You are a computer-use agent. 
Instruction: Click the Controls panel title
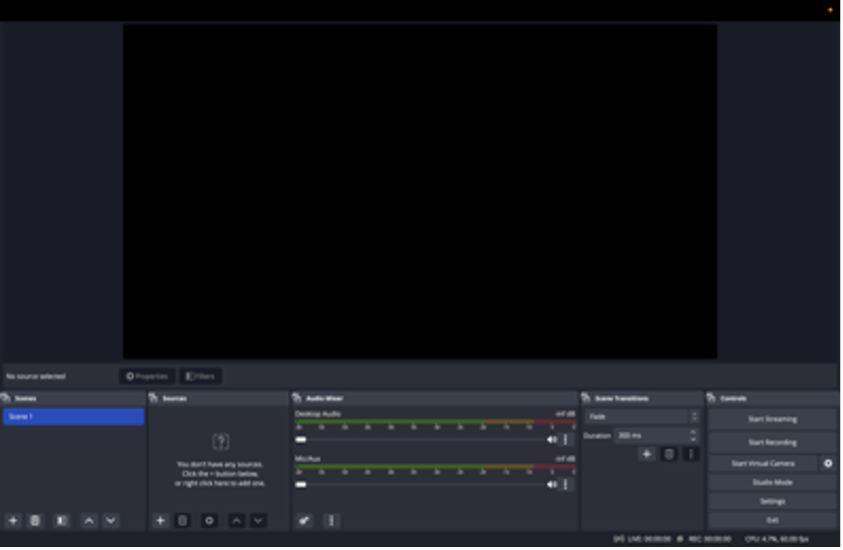click(734, 399)
